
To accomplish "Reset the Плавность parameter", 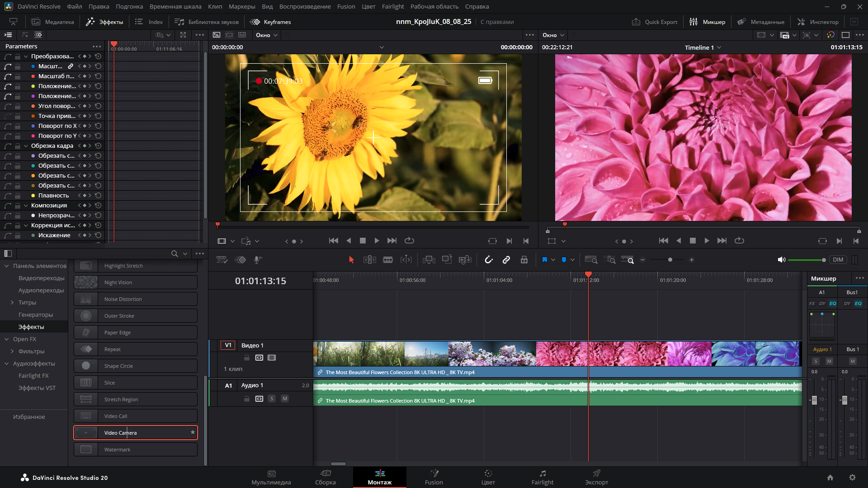I will pyautogui.click(x=98, y=196).
